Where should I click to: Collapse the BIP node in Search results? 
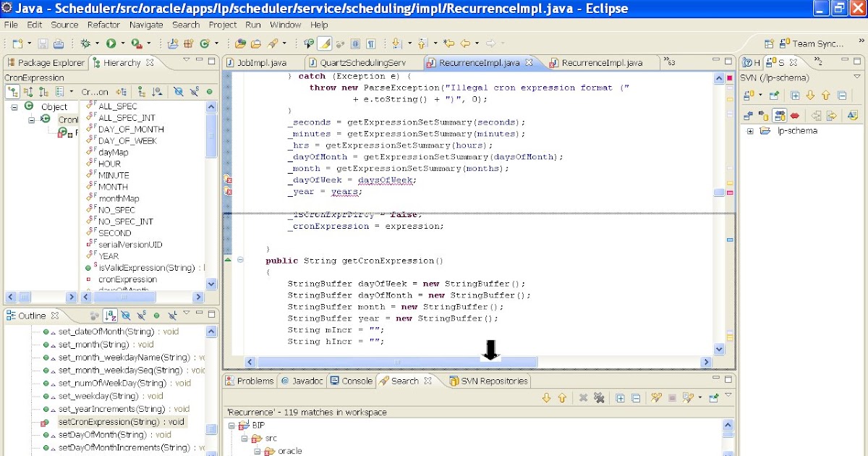(x=232, y=426)
